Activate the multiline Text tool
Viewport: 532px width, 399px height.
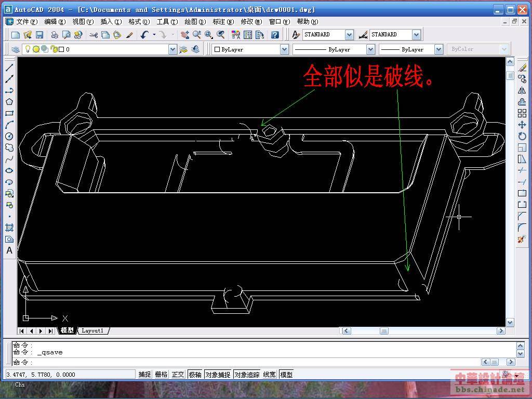[x=9, y=250]
